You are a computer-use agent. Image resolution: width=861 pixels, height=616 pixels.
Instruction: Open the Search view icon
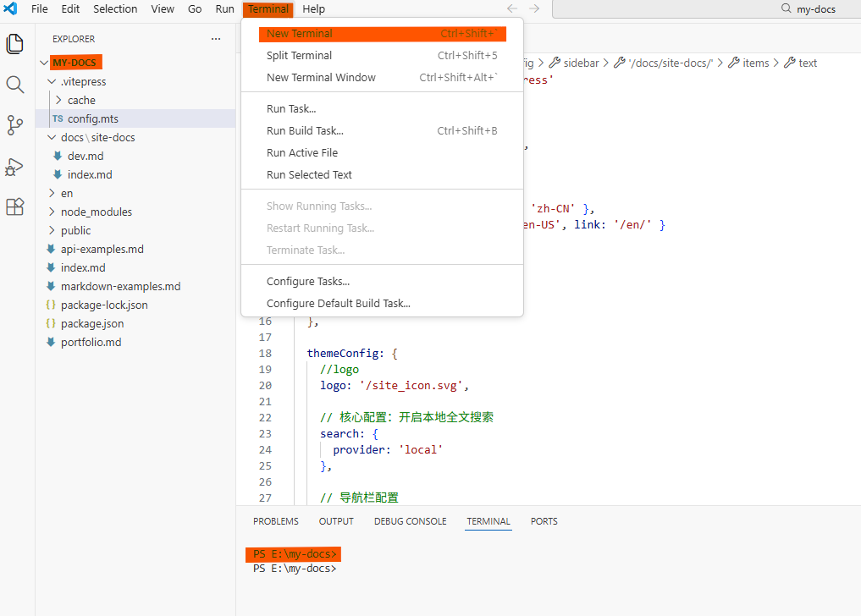[15, 85]
